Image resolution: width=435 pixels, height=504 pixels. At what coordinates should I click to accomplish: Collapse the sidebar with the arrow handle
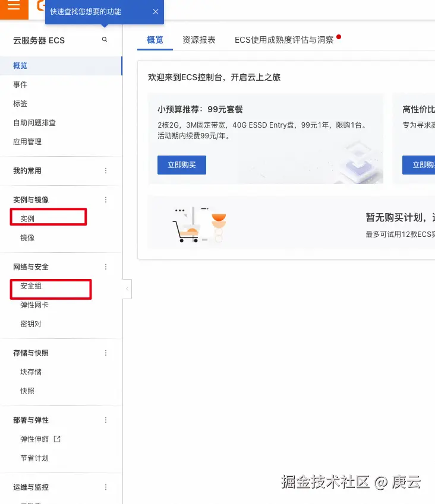127,289
